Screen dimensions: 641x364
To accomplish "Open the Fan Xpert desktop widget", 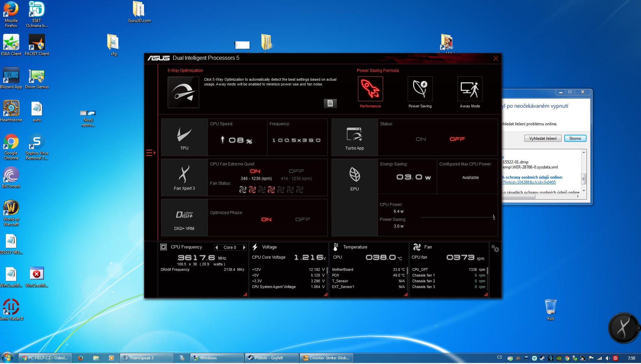I will 623,328.
